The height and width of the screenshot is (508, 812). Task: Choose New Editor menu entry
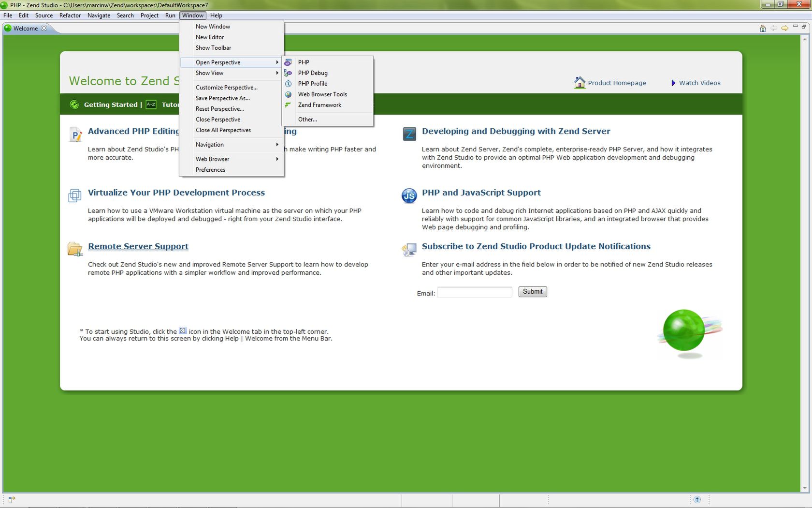pyautogui.click(x=232, y=37)
